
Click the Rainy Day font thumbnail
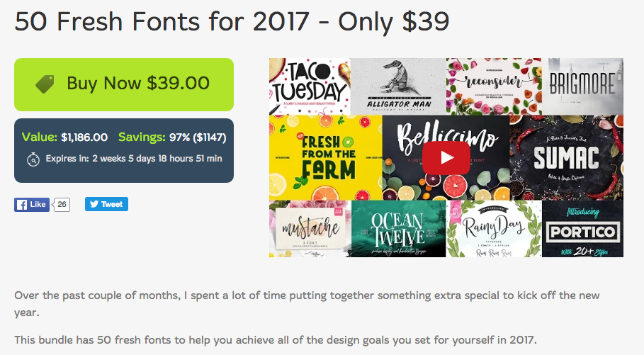493,229
